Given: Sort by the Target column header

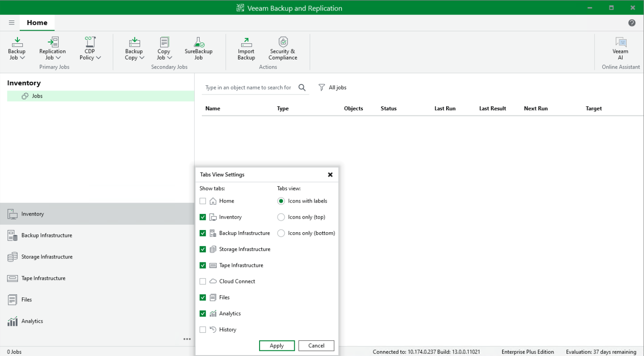Looking at the screenshot, I should [594, 108].
